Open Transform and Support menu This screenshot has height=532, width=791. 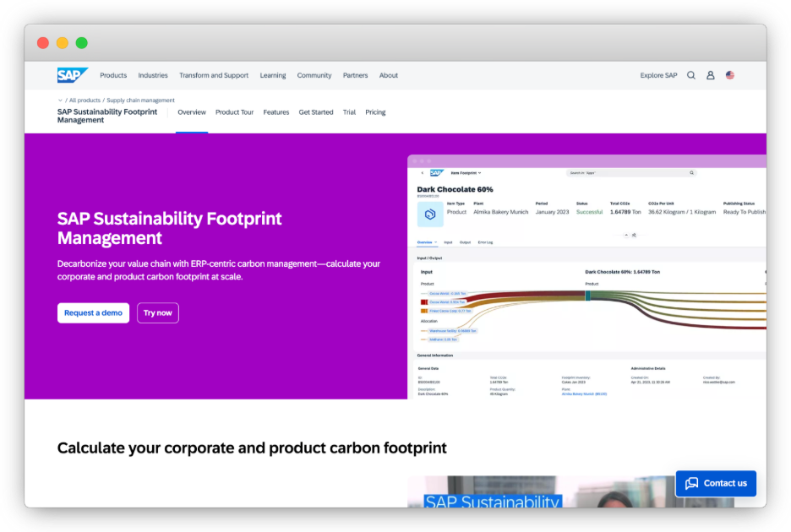pos(214,75)
